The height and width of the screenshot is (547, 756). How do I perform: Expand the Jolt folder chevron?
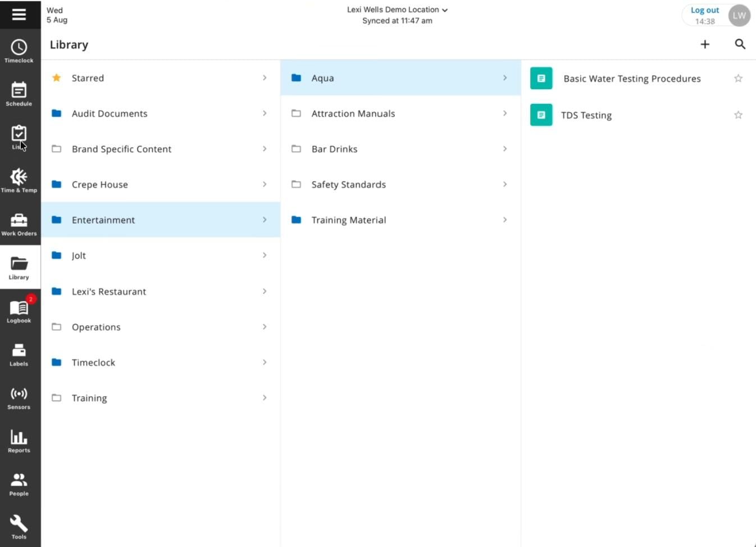tap(265, 256)
